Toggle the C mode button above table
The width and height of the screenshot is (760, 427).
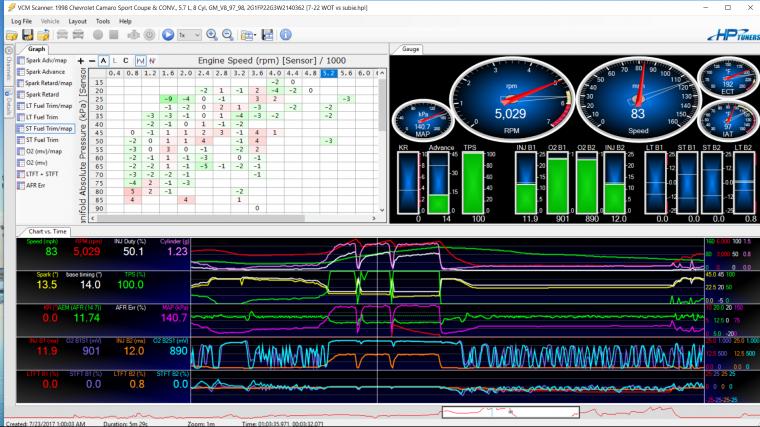pos(126,61)
